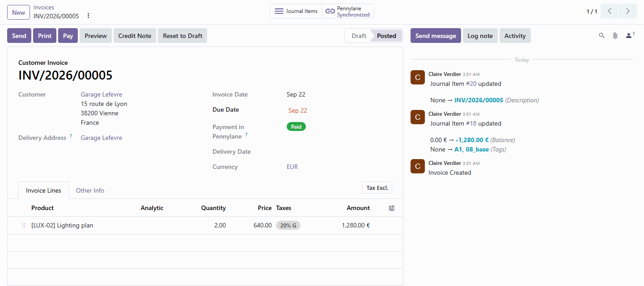Viewport: 644px width, 286px height.
Task: Click the Pay button
Action: (x=68, y=36)
